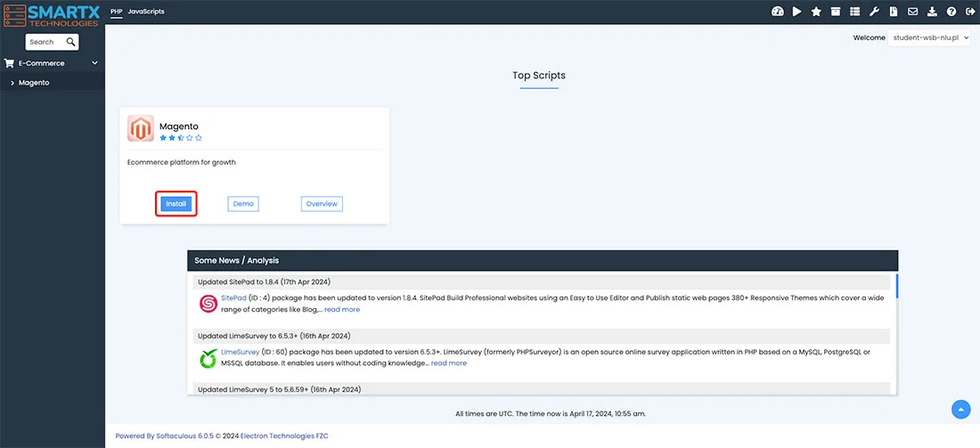This screenshot has width=980, height=448.
Task: Click the Magento card title text
Action: (179, 126)
